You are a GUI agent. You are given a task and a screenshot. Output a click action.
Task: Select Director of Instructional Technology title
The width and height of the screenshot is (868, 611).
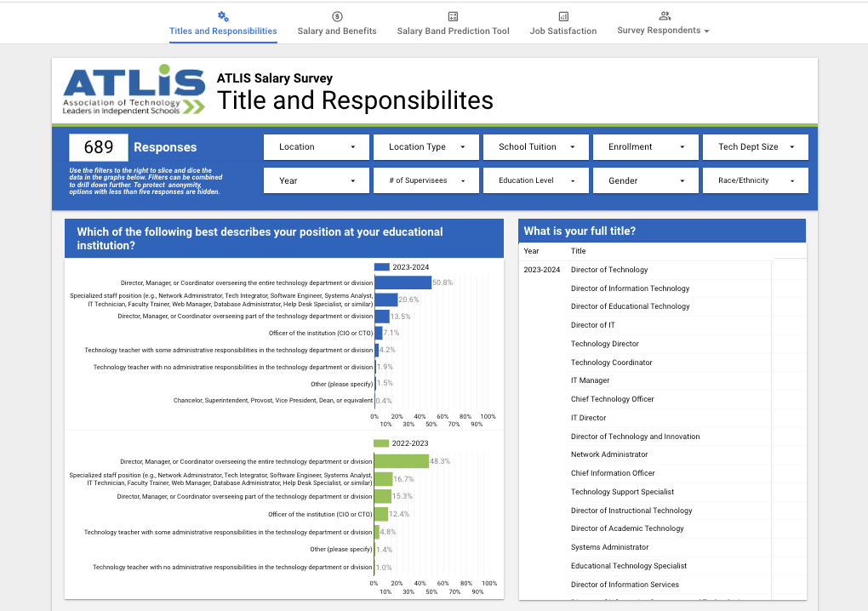[631, 511]
